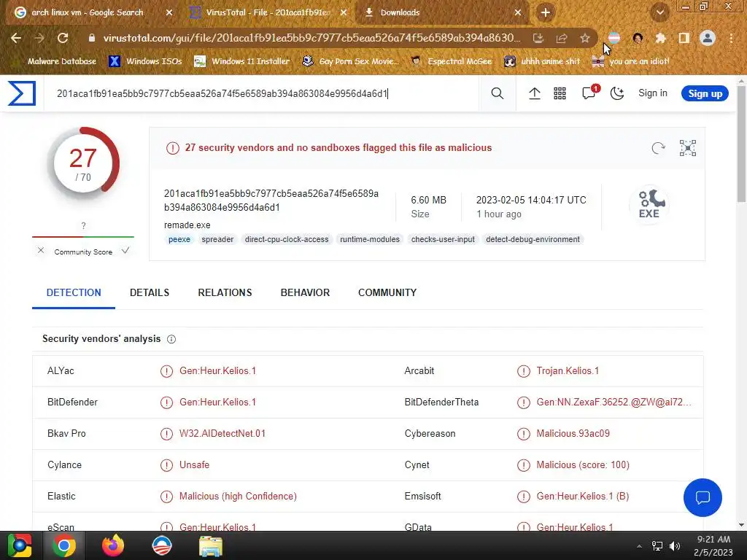Open a new browser tab
The height and width of the screenshot is (560, 747).
click(546, 12)
